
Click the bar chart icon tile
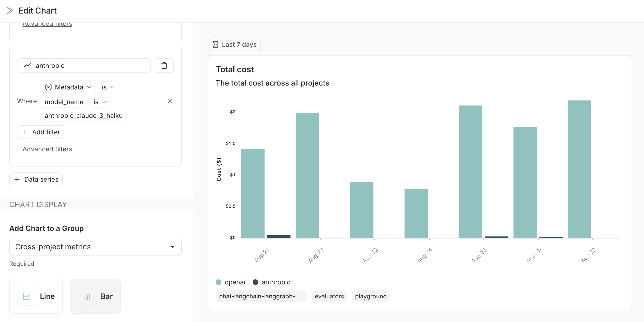point(87,296)
